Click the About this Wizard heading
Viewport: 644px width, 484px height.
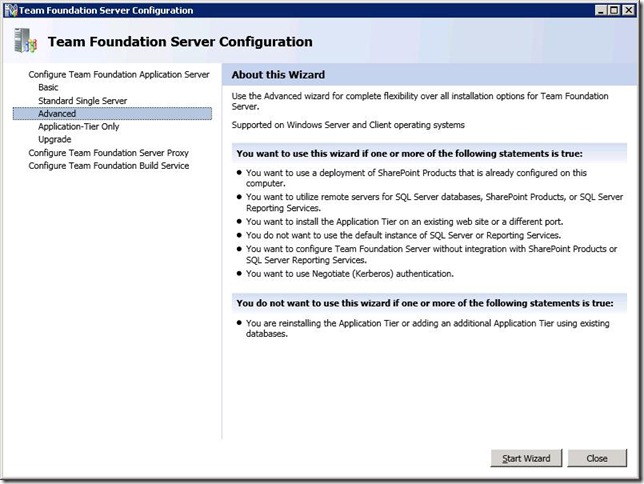click(x=279, y=75)
